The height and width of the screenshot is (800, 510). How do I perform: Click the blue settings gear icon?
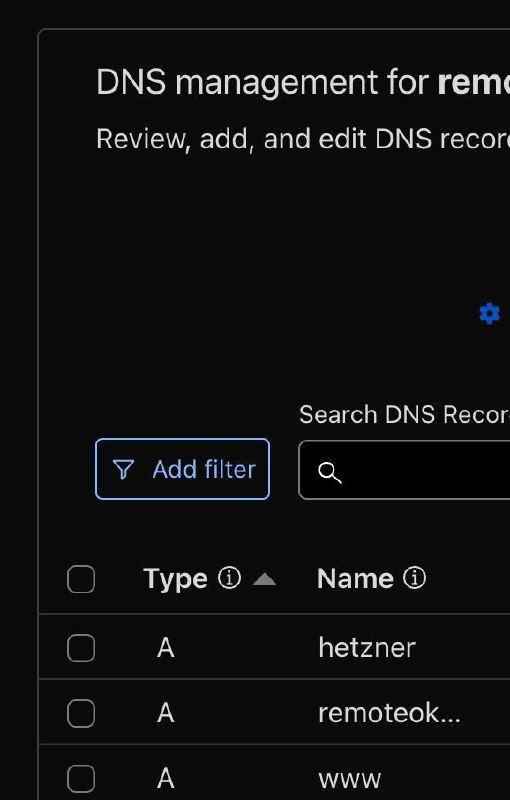pyautogui.click(x=490, y=314)
